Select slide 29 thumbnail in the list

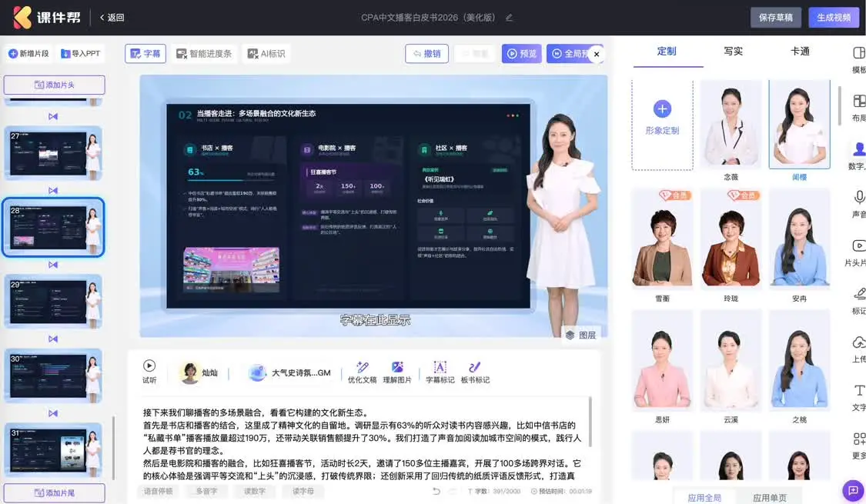click(53, 301)
